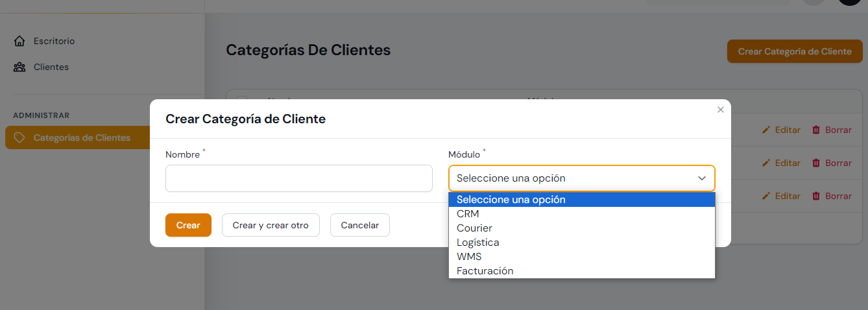
Task: Select the 'Seleccione una opción' placeholder entry
Action: [511, 200]
